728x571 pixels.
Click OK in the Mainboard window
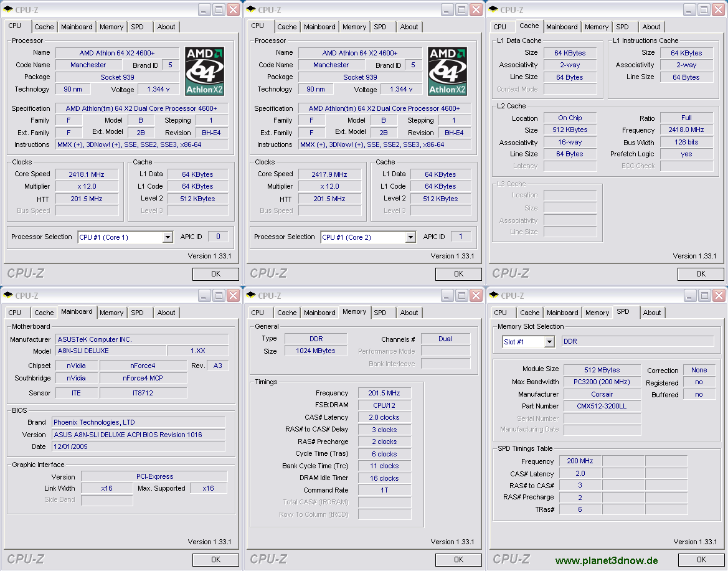[x=216, y=560]
